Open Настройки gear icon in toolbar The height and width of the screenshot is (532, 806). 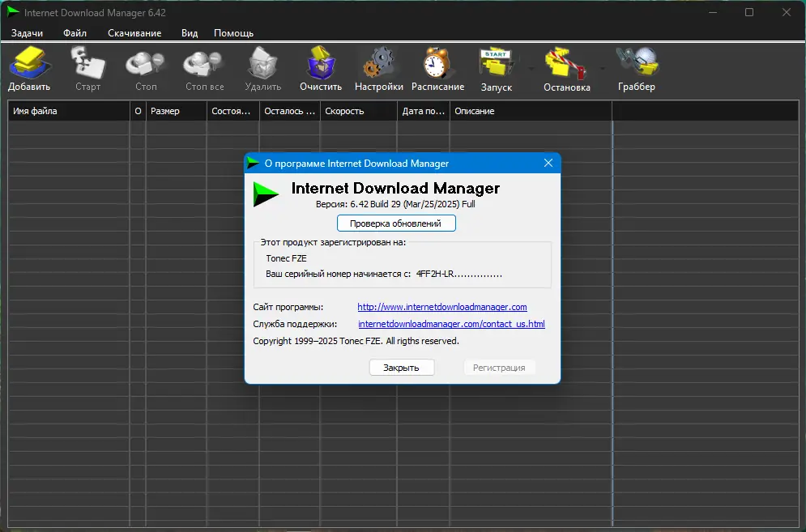click(379, 64)
